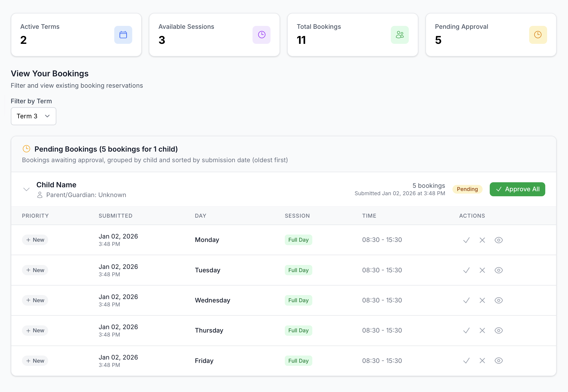This screenshot has height=392, width=568.
Task: Open Monday's booking details via the eye icon
Action: tap(499, 240)
